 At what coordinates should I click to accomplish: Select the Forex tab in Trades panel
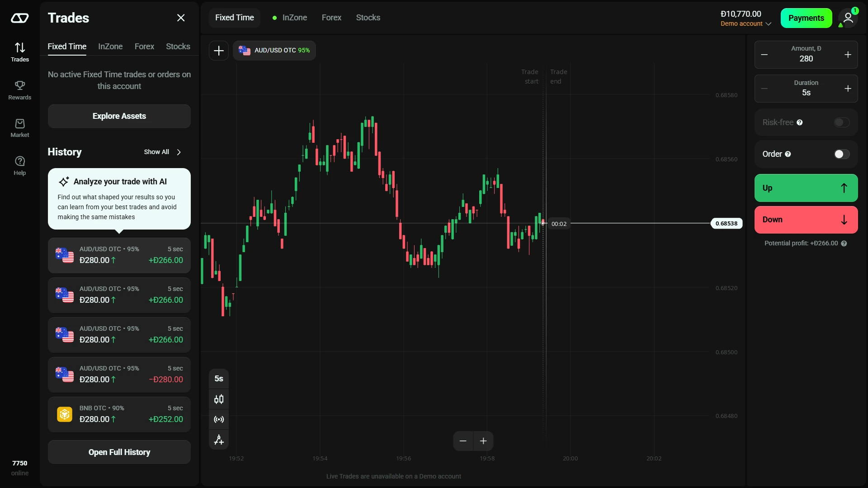click(x=144, y=47)
